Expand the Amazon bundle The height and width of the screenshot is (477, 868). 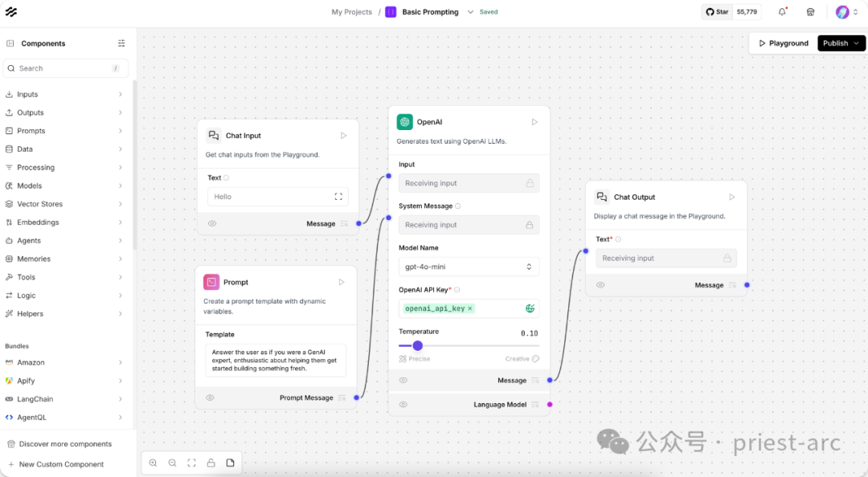pyautogui.click(x=65, y=362)
